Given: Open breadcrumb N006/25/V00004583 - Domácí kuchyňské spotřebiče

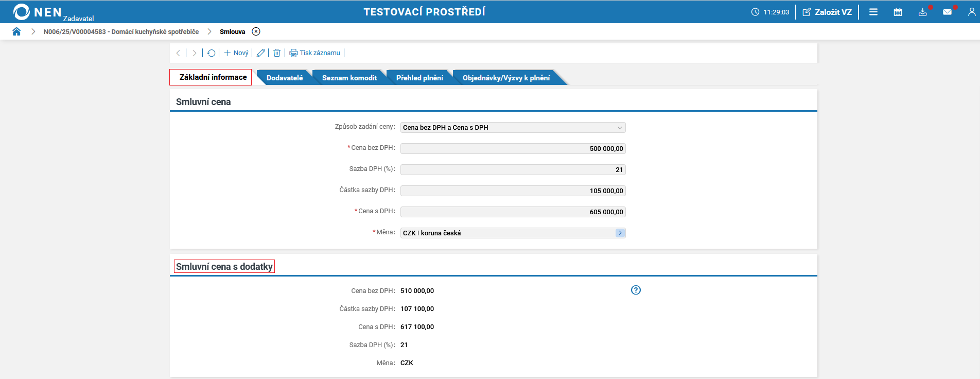Looking at the screenshot, I should tap(121, 31).
